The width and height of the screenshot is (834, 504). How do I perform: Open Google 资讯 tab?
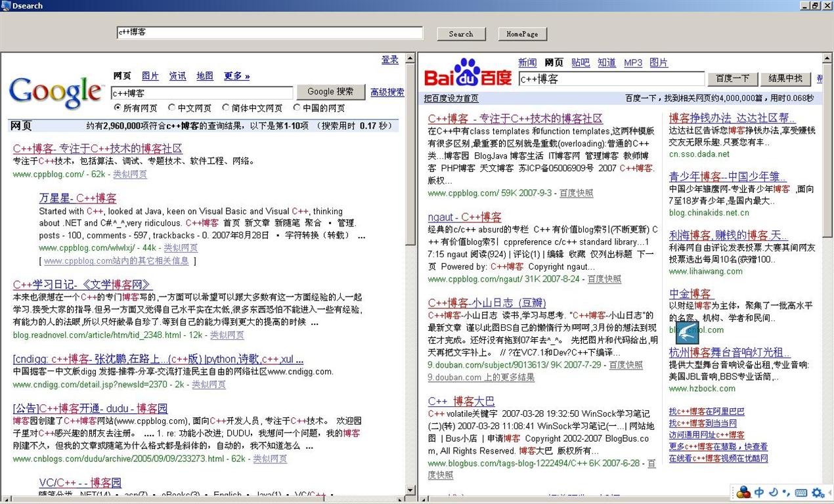pyautogui.click(x=177, y=76)
